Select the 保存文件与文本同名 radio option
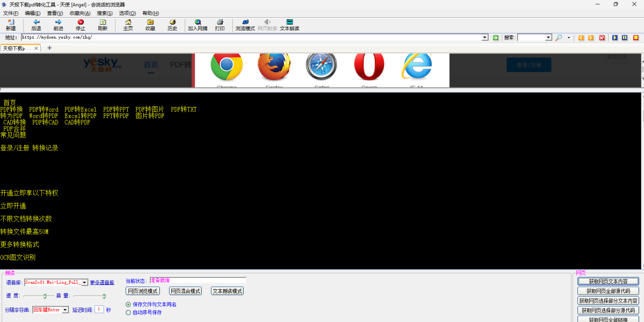 point(128,304)
